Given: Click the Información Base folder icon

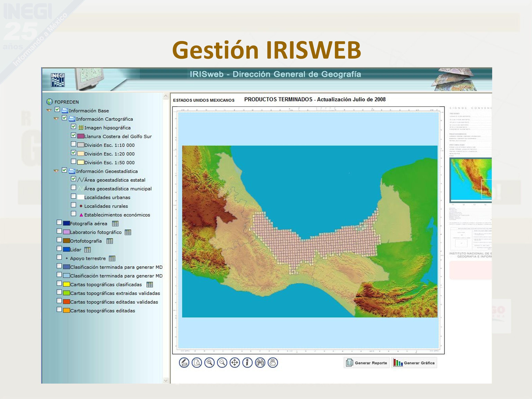Looking at the screenshot, I should [x=65, y=110].
